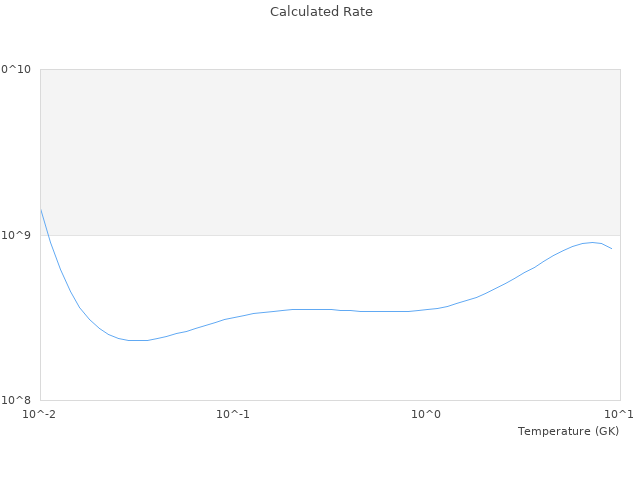
Task: Click inside the gray shaded band
Action: click(330, 152)
